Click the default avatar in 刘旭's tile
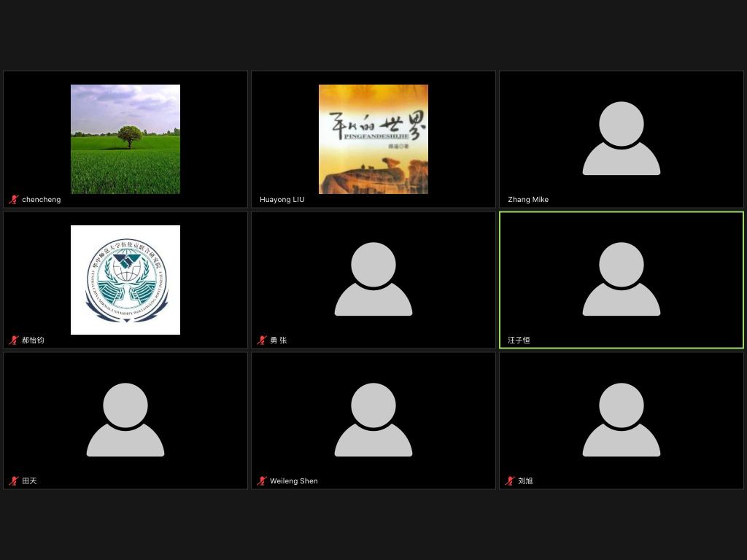747x560 pixels. click(622, 420)
